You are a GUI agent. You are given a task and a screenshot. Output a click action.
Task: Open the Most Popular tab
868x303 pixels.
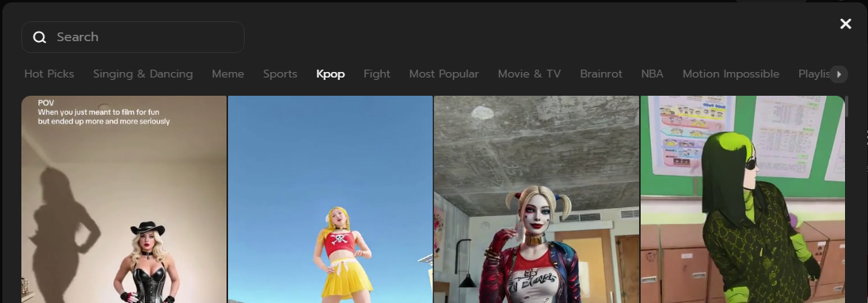(444, 74)
